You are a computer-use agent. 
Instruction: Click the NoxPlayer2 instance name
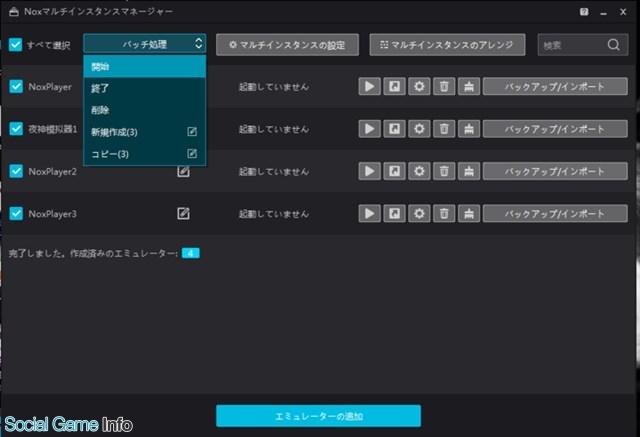pos(52,171)
